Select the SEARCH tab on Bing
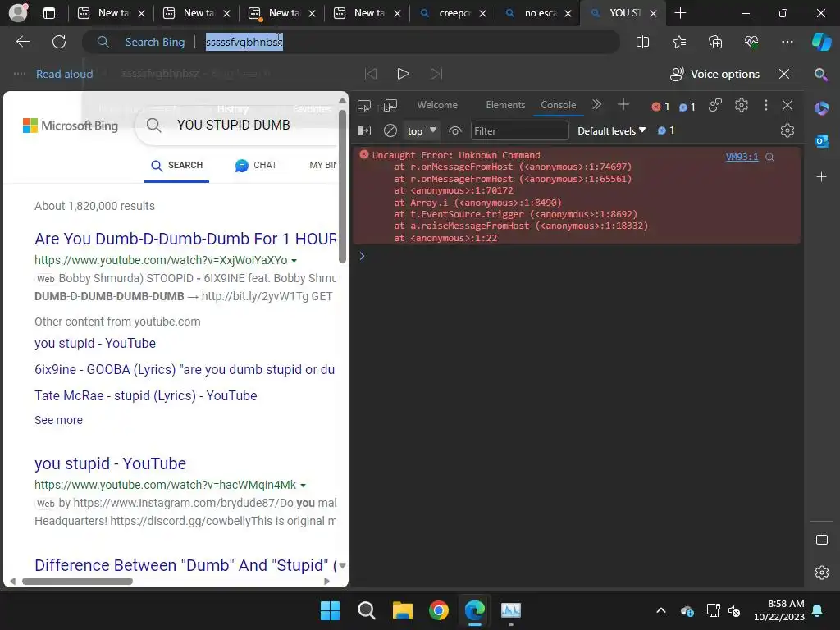This screenshot has width=840, height=630. coord(177,166)
